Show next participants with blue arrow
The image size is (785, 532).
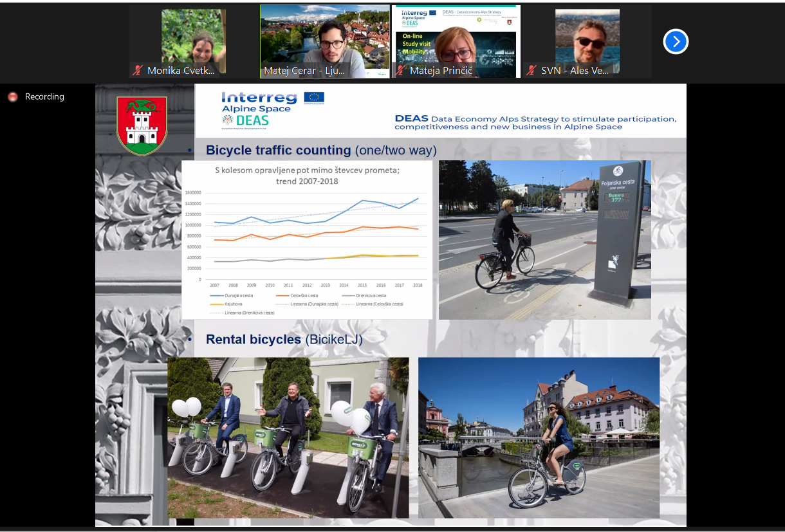676,42
